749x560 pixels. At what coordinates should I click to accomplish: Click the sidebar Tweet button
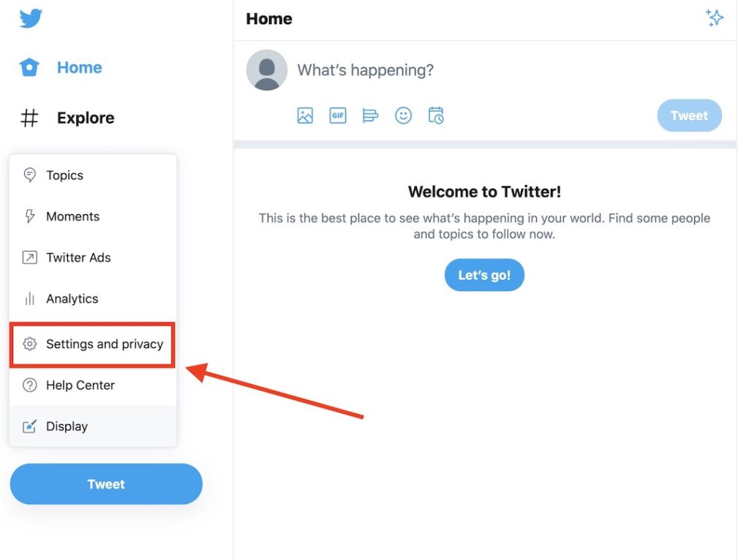coord(105,484)
